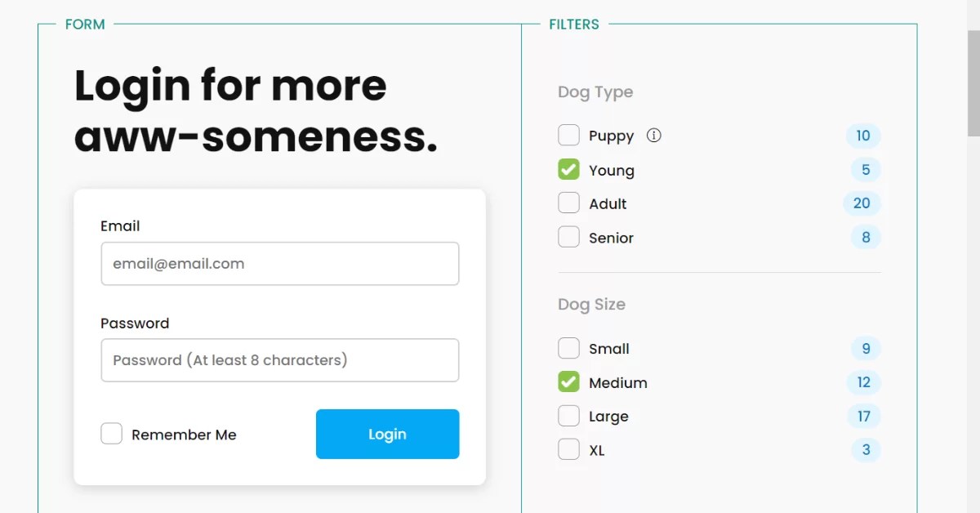Click the count badge showing 8 near Senior
Image resolution: width=980 pixels, height=513 pixels.
pyautogui.click(x=865, y=237)
